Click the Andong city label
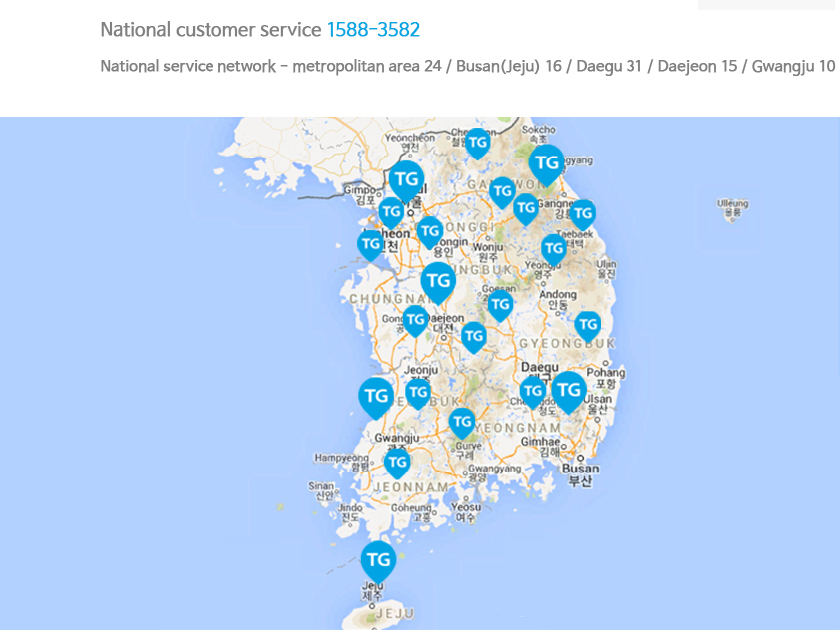This screenshot has width=840, height=630. coord(557,300)
